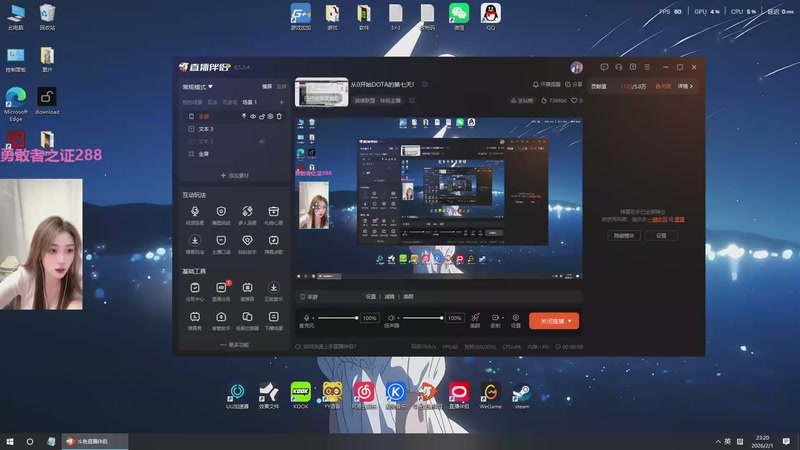The width and height of the screenshot is (800, 450).
Task: Open the speaker device dropdown arrow
Action: click(398, 318)
